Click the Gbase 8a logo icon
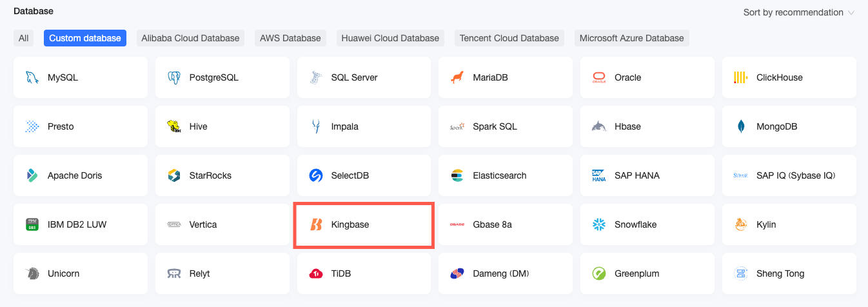 point(457,224)
